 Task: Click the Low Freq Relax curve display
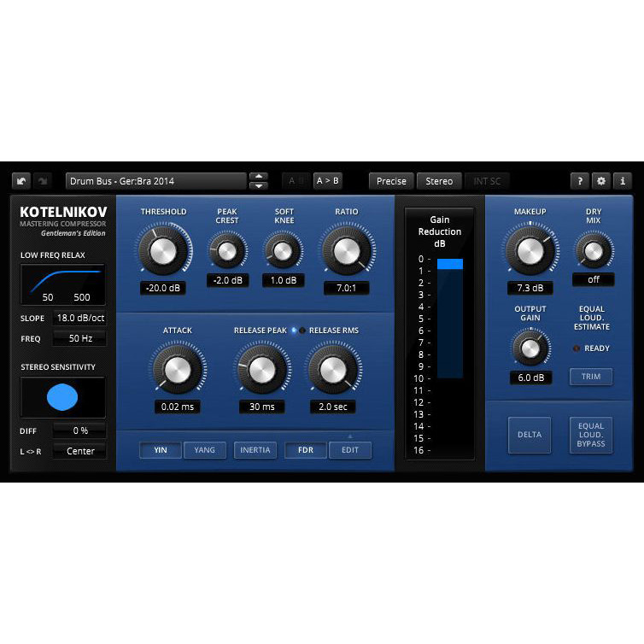(62, 284)
